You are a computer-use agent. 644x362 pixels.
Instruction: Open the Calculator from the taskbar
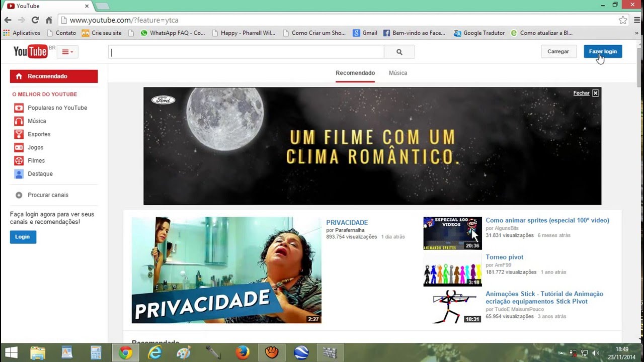point(96,353)
